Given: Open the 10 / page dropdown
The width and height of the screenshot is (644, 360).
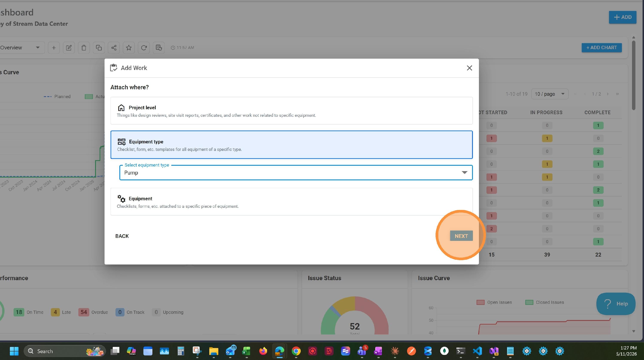Looking at the screenshot, I should (x=550, y=94).
